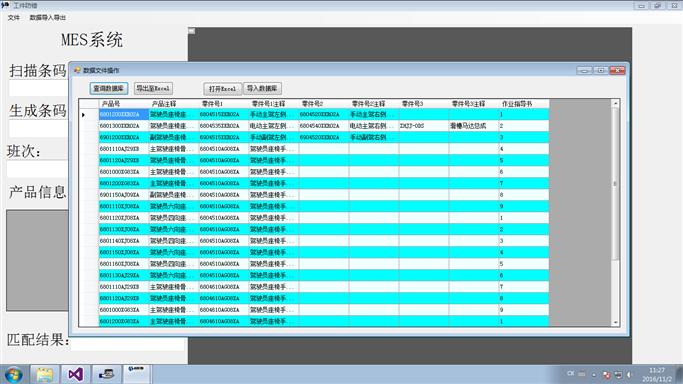Click the network tray icon
The width and height of the screenshot is (683, 384).
tap(618, 374)
